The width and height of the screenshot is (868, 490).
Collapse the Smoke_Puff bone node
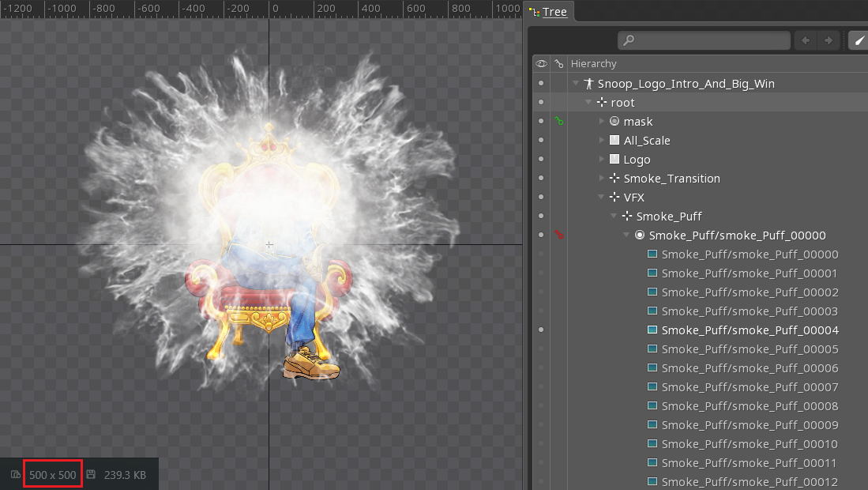pyautogui.click(x=614, y=217)
